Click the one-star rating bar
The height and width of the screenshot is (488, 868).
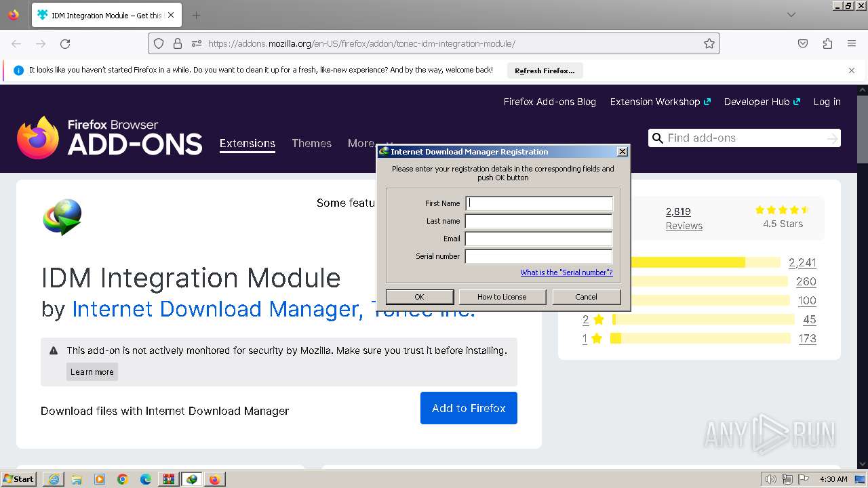tap(701, 338)
